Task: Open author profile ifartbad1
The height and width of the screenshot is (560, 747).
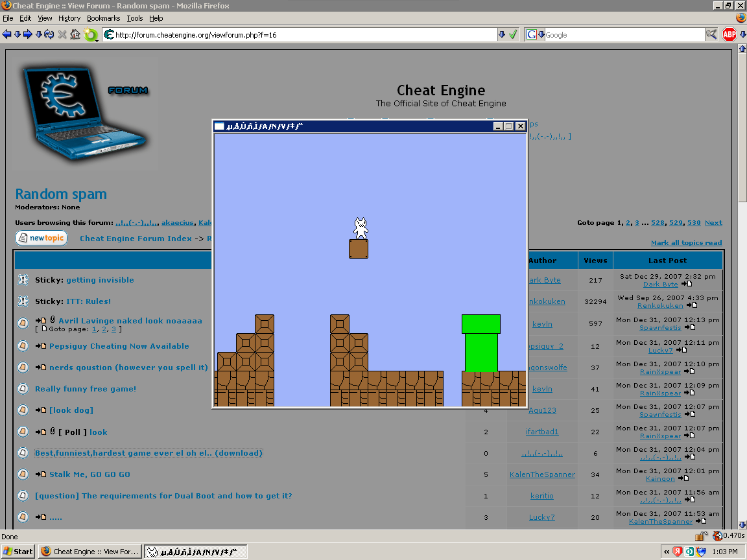Action: pos(542,432)
